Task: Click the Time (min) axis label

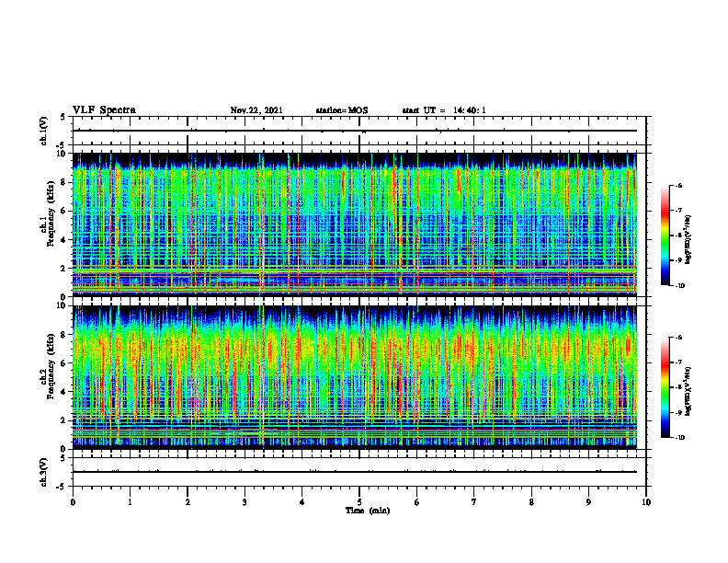Action: pos(368,511)
